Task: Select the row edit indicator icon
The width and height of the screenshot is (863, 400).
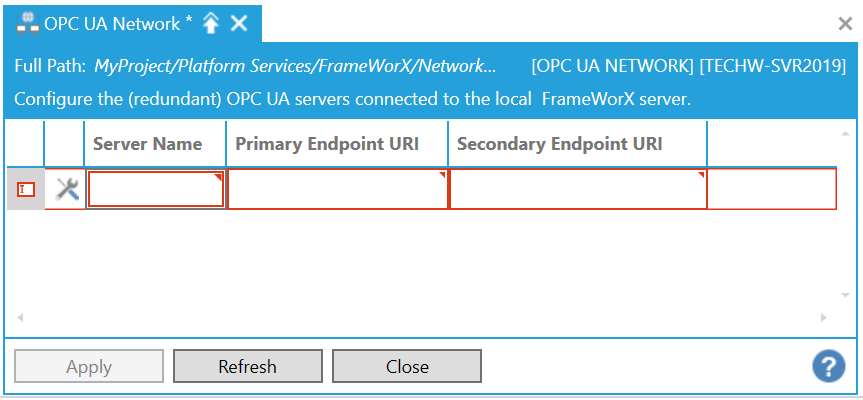Action: coord(26,189)
